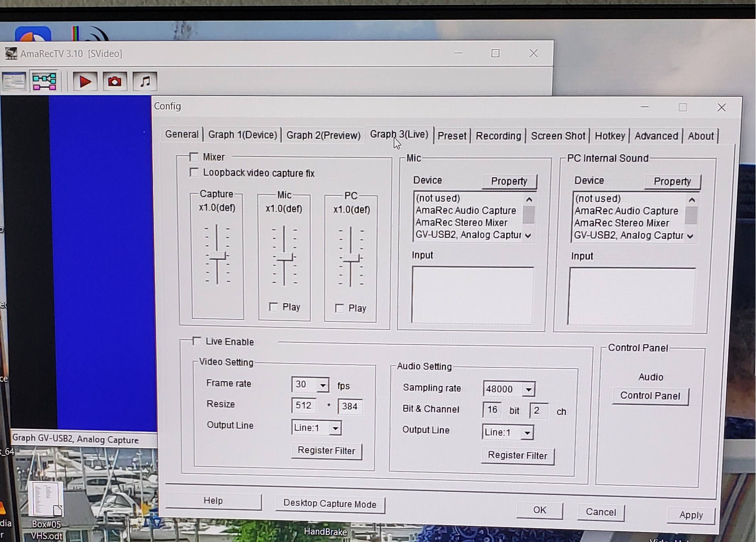Viewport: 756px width, 542px height.
Task: Open the Frame rate dropdown
Action: tap(323, 385)
